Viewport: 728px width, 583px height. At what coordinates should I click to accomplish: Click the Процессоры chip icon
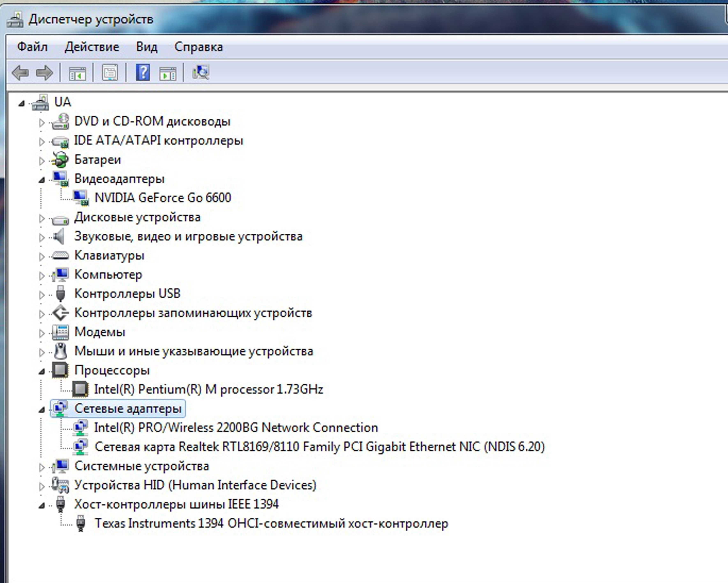[60, 370]
